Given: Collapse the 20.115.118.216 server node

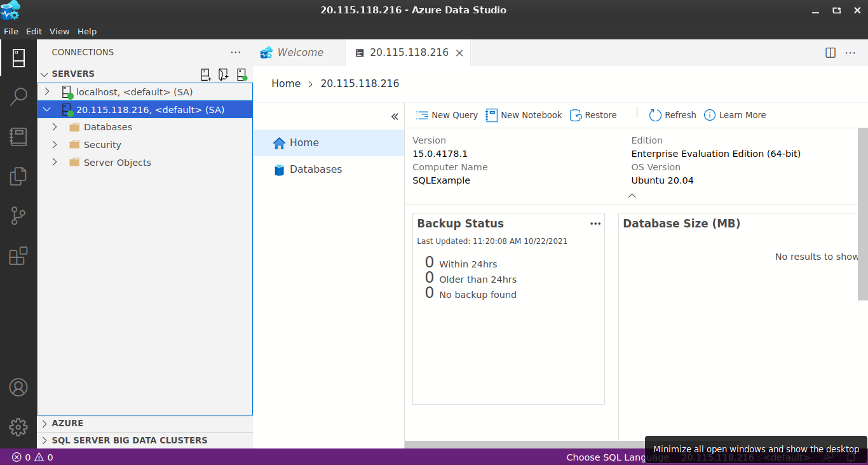Looking at the screenshot, I should (x=47, y=109).
